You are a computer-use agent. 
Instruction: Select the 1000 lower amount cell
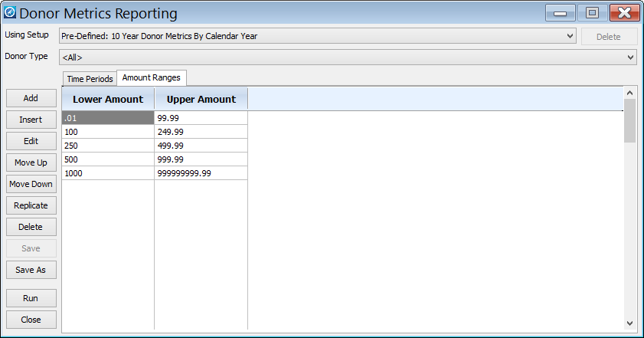click(x=108, y=173)
